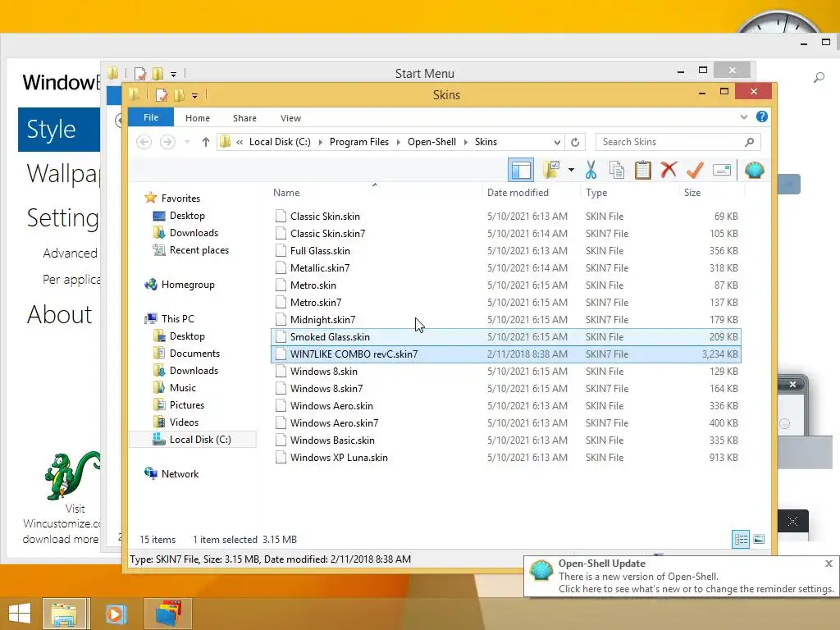Screen dimensions: 840x630
Task: Select Open-Shell in address breadcrumb
Action: point(431,142)
